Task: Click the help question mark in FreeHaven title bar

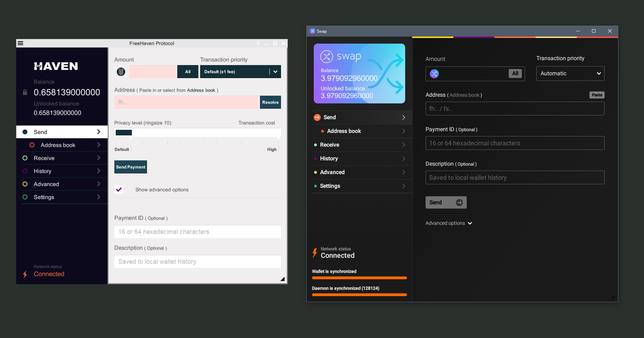Action: click(x=258, y=43)
